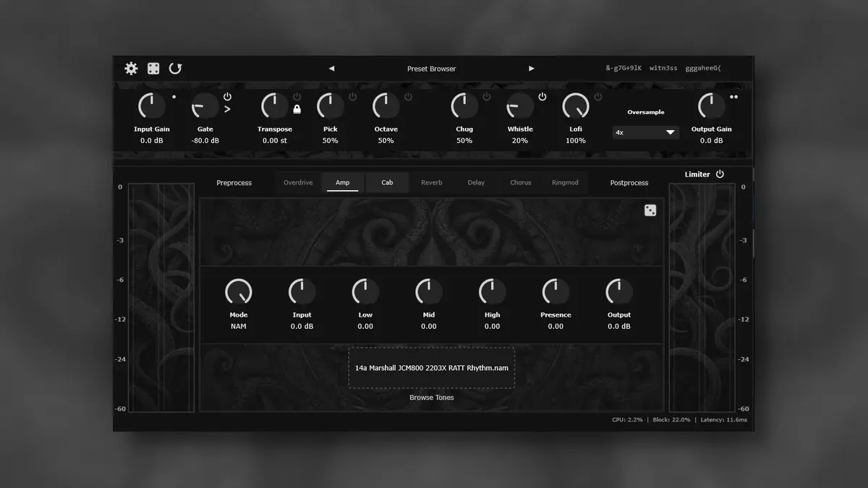The image size is (868, 488).
Task: Go to previous preset with left arrow
Action: pos(331,69)
